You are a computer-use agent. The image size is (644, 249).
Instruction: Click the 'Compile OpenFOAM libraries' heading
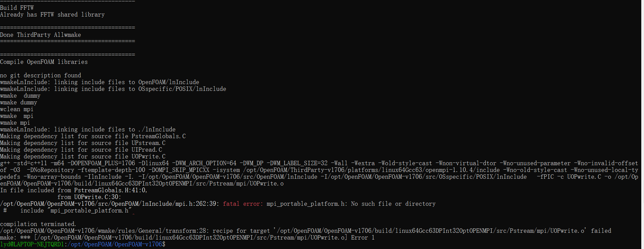[x=44, y=62]
